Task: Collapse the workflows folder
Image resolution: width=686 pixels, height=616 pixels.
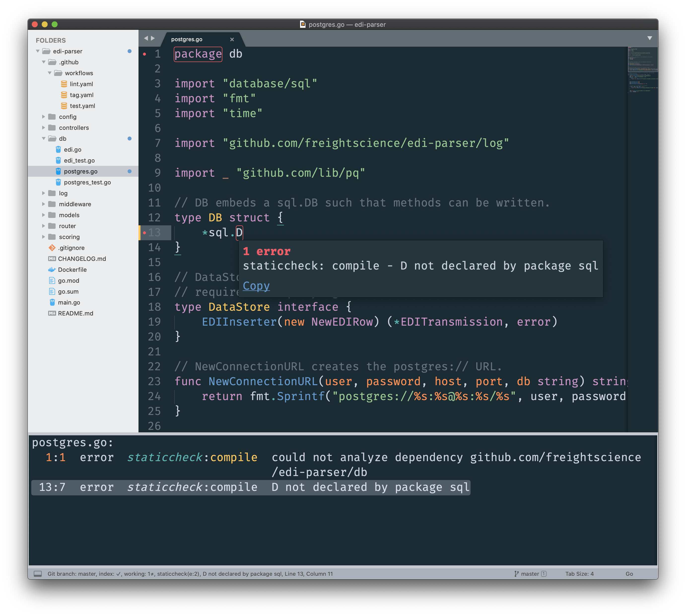Action: pyautogui.click(x=50, y=73)
